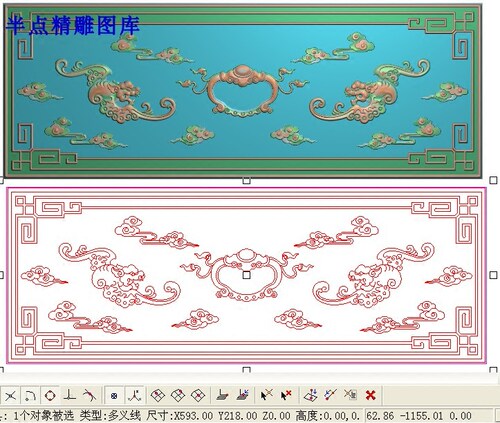
Task: Click the top-right corner selection handle
Action: click(x=493, y=180)
